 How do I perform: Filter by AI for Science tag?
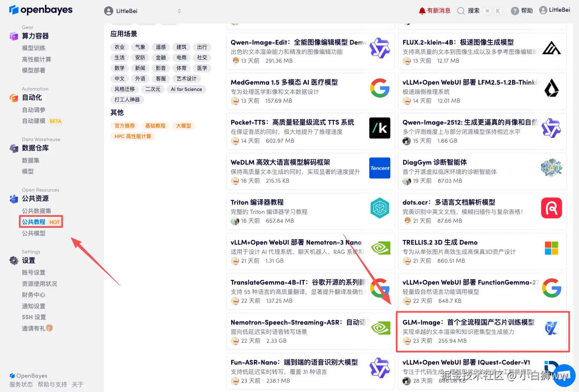coord(187,89)
